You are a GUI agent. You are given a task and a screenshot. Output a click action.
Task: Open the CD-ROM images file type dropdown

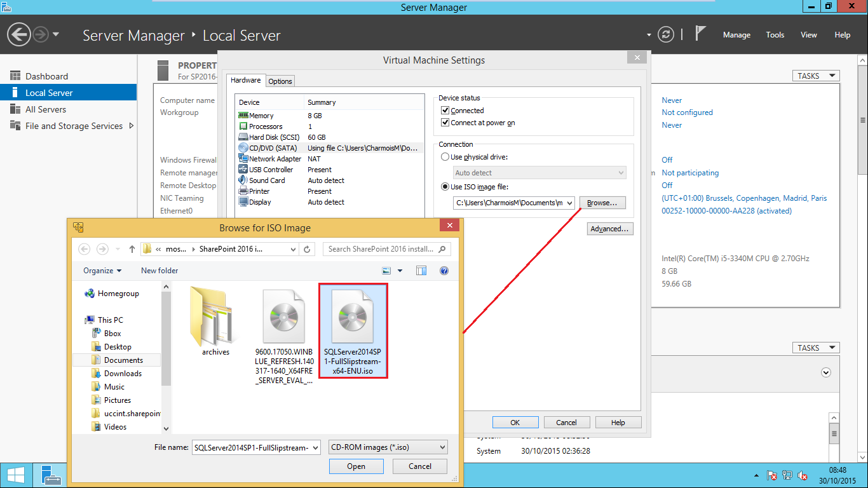click(442, 447)
